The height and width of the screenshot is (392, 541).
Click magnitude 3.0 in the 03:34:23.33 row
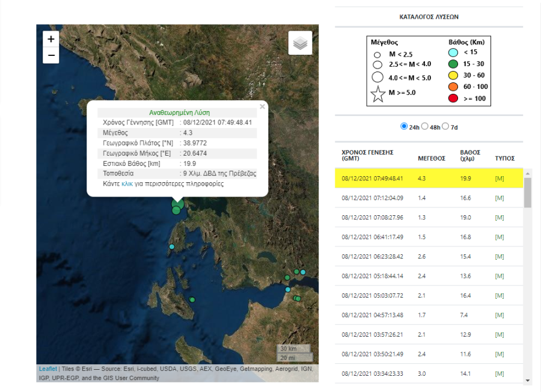point(421,374)
